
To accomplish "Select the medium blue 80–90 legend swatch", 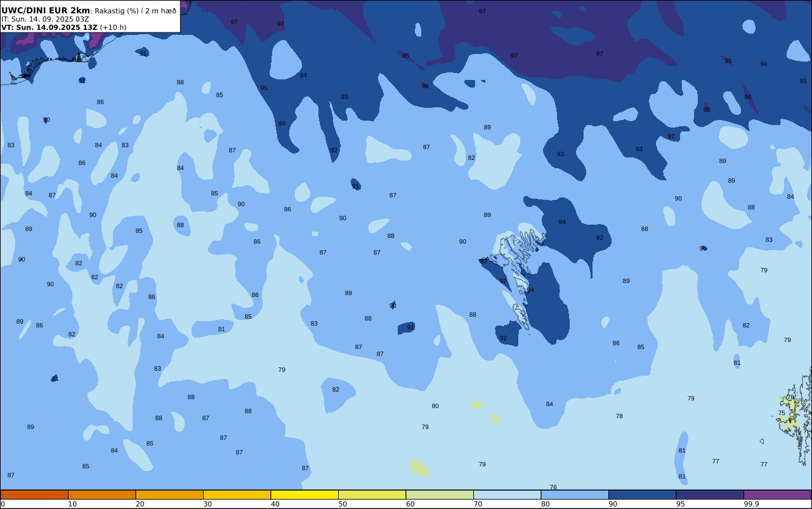I will (x=575, y=494).
